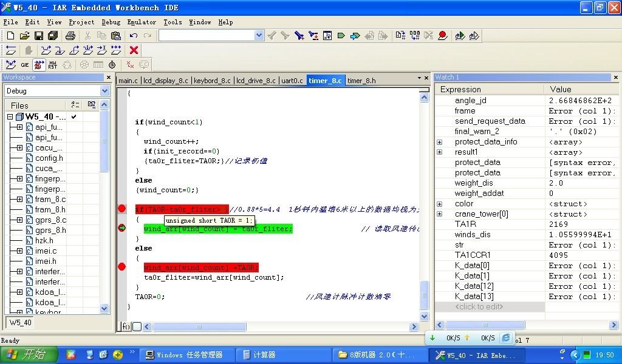Click the Step Over debug icon
622x364 pixels.
46,50
